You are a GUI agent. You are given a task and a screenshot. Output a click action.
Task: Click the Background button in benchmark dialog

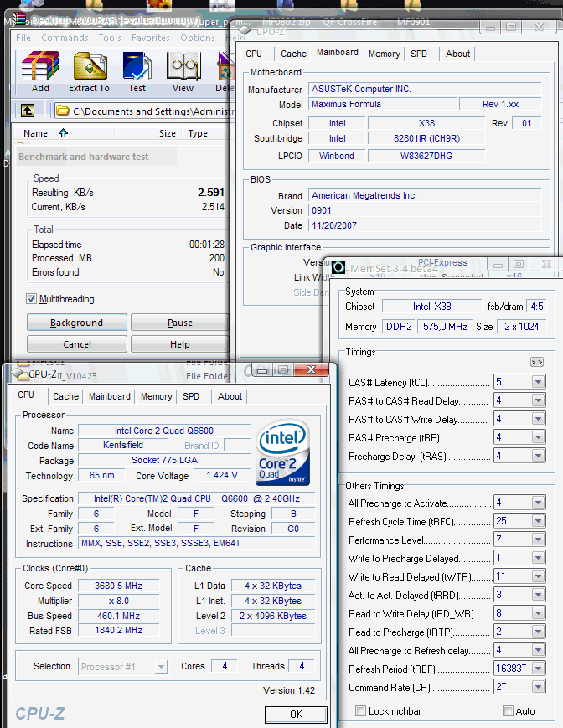pyautogui.click(x=76, y=323)
